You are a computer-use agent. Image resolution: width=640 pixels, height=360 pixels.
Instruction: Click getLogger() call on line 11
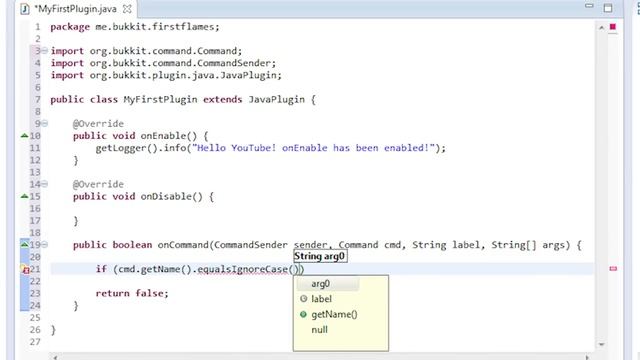pos(127,148)
